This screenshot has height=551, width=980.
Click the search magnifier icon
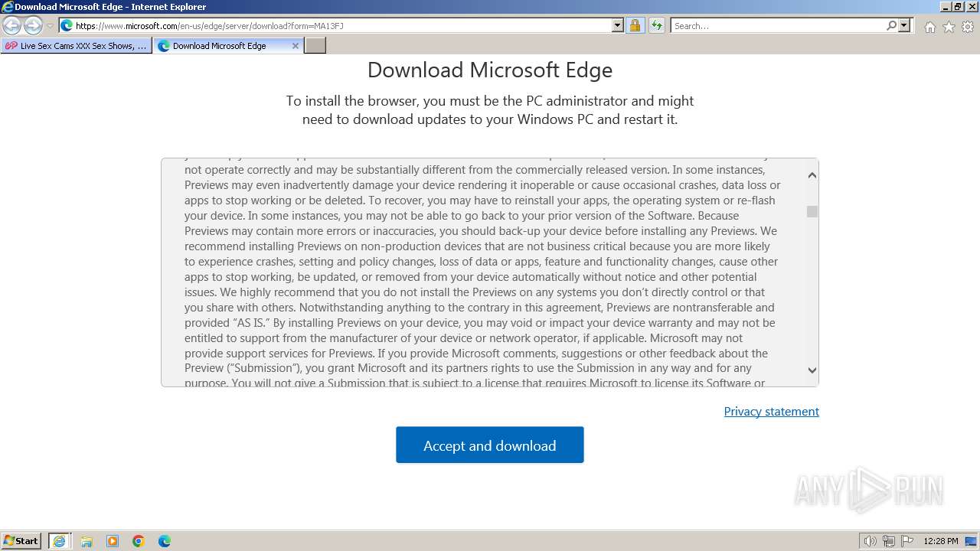[891, 25]
